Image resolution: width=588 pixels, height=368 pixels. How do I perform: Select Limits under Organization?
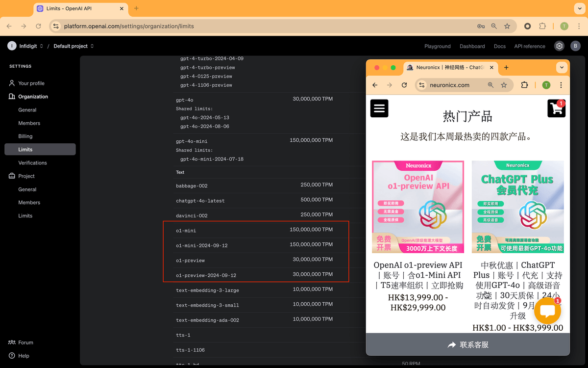coord(40,149)
